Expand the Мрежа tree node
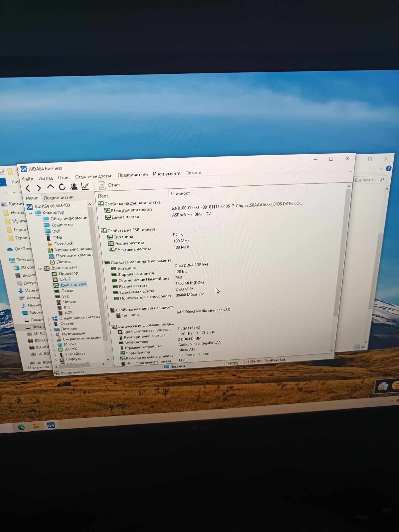This screenshot has width=399, height=532. (x=54, y=345)
